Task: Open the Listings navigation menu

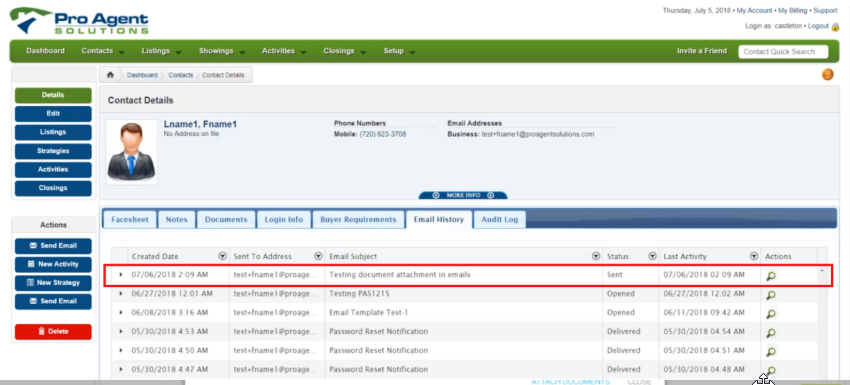Action: point(162,51)
